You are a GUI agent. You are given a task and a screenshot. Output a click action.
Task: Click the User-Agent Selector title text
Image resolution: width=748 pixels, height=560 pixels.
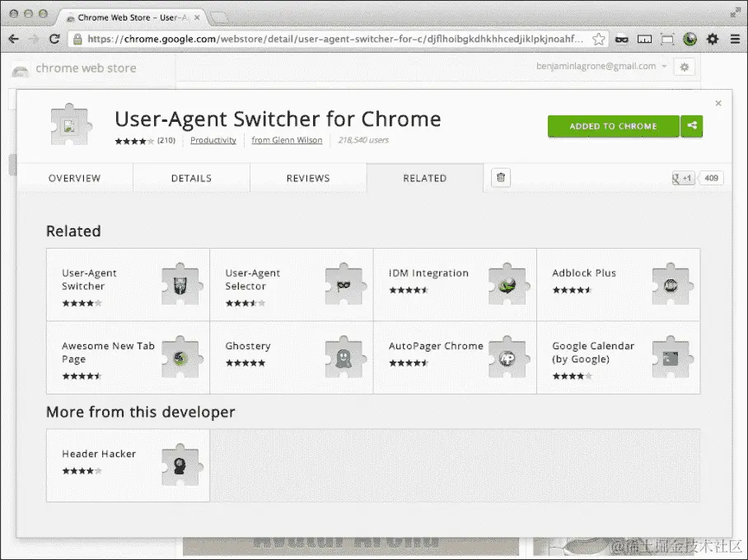[x=253, y=279]
